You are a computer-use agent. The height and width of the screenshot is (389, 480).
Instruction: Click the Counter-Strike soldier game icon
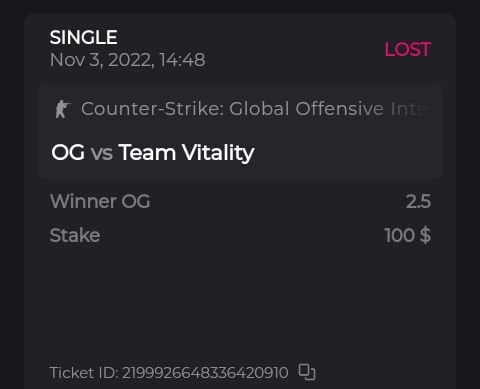pyautogui.click(x=62, y=109)
